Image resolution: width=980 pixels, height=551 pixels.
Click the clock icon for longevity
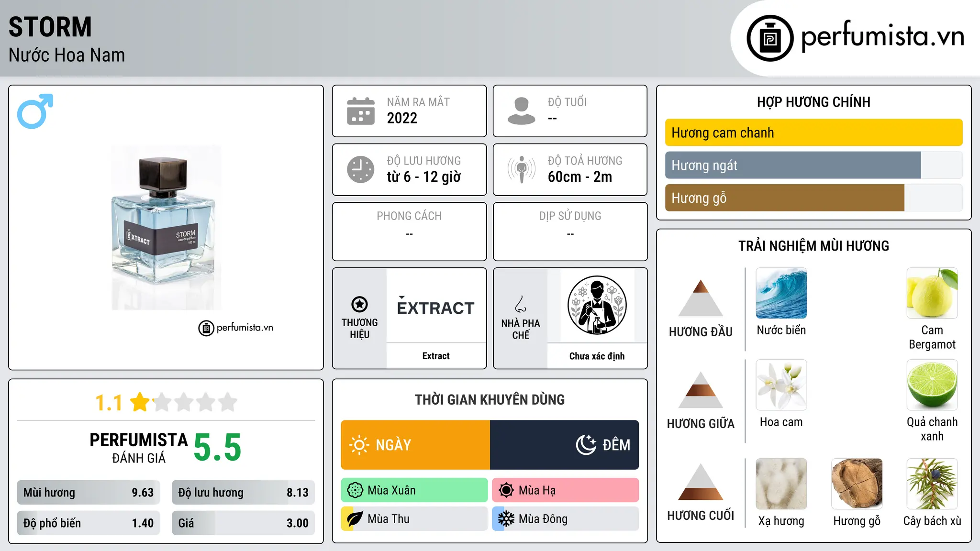tap(361, 169)
